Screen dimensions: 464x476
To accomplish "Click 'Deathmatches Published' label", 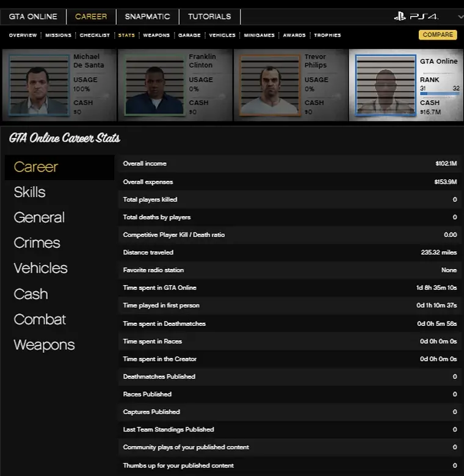I will click(159, 377).
